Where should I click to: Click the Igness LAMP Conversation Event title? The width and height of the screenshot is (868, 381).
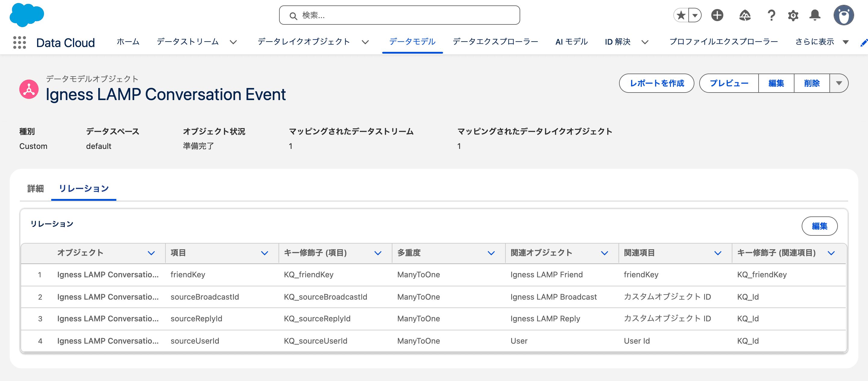click(166, 94)
